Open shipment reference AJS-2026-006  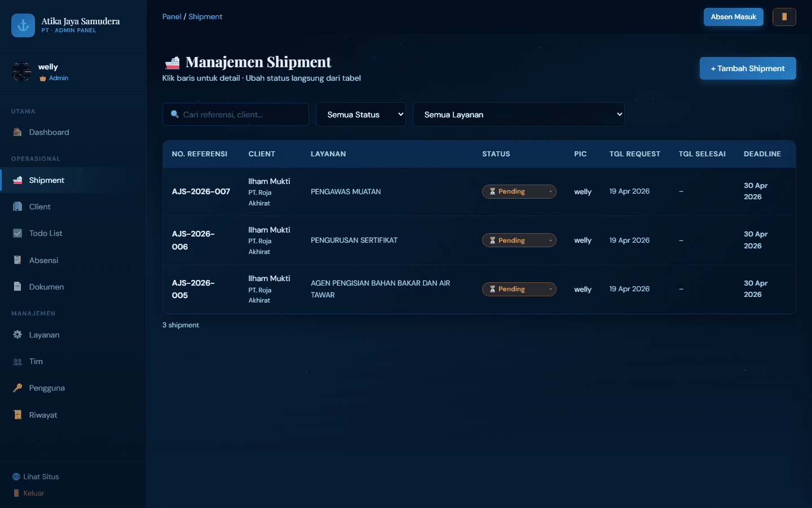pyautogui.click(x=193, y=240)
